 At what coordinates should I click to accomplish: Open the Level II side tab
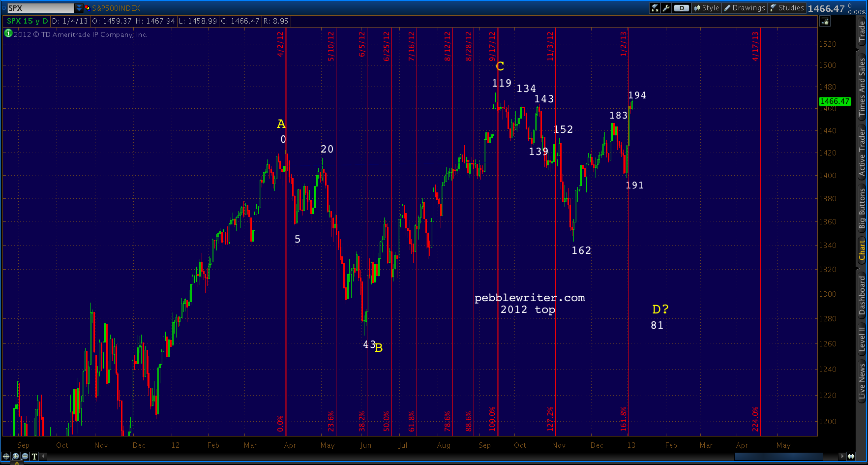[x=862, y=340]
